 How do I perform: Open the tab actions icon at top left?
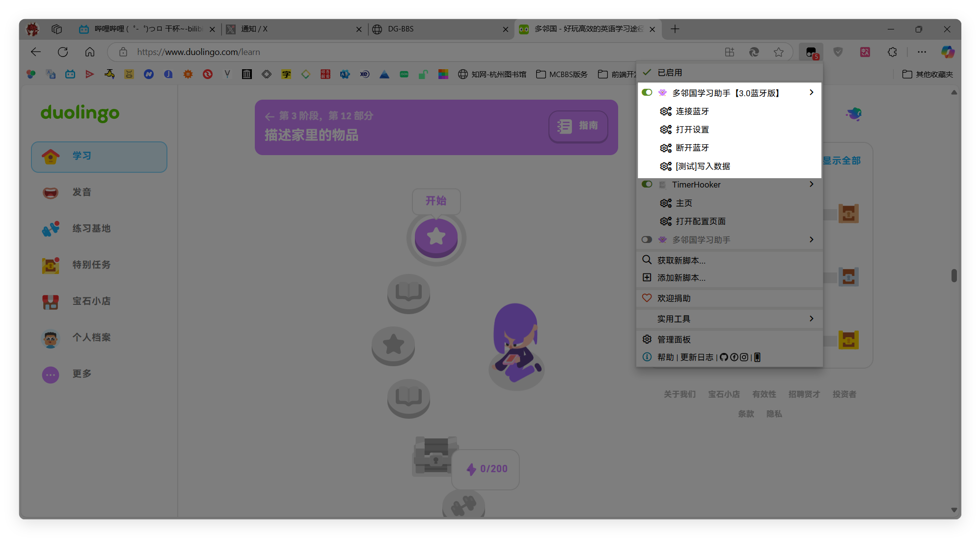57,29
